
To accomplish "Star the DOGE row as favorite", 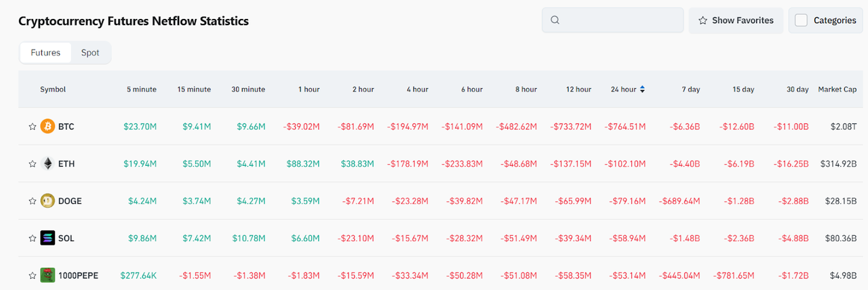I will [32, 201].
